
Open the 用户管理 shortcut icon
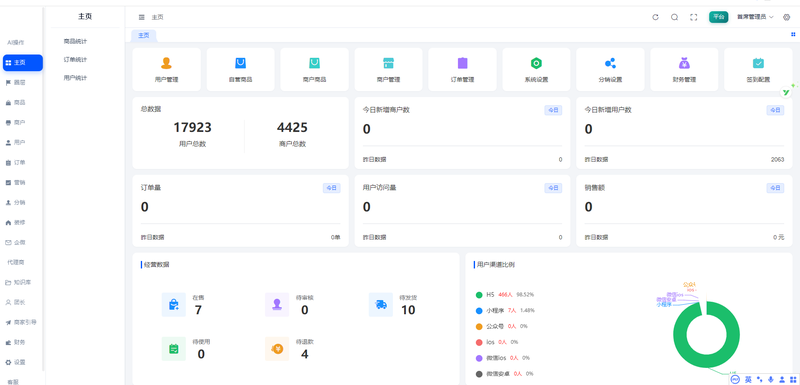(x=166, y=63)
